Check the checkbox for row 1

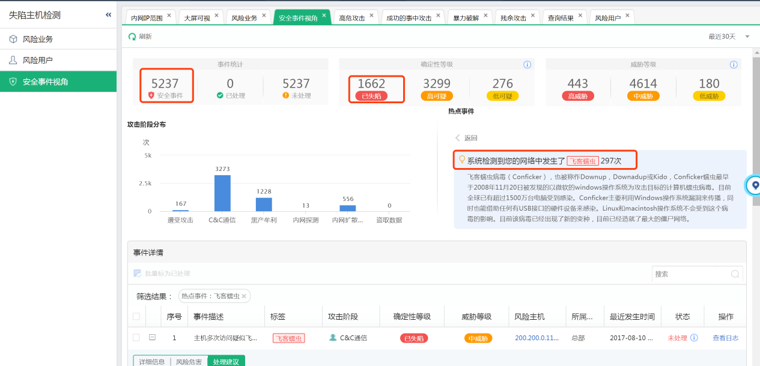pyautogui.click(x=136, y=337)
